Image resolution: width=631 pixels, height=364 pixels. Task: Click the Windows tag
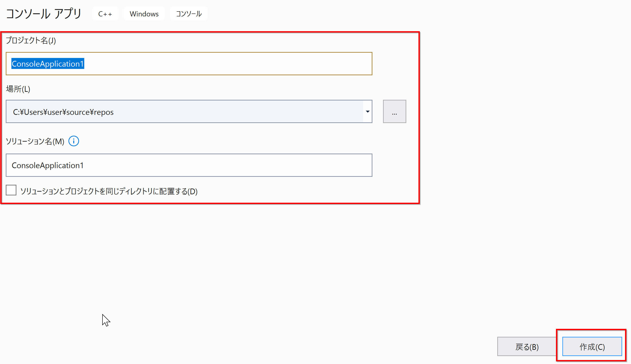point(144,14)
